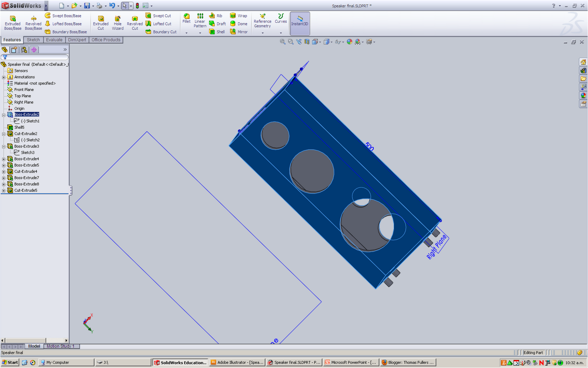The height and width of the screenshot is (368, 588).
Task: Toggle Hide/Show Items glasses icon
Action: [338, 42]
